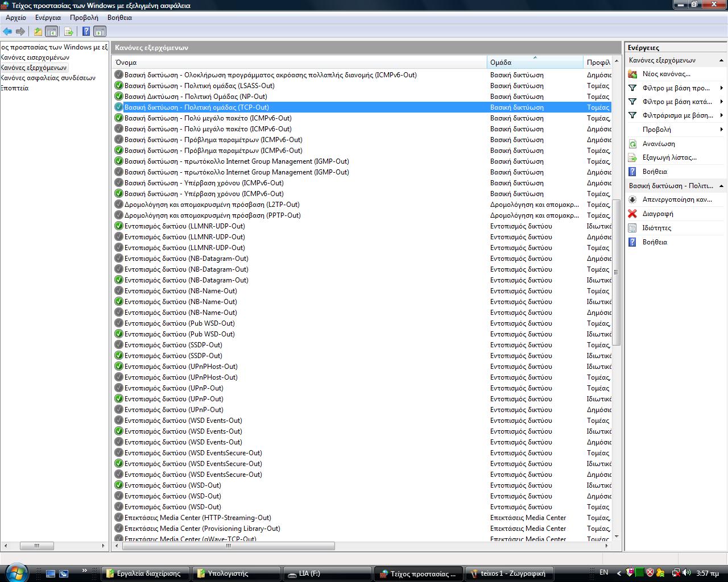Click the grey status icon of the NP-Out rule
Screen dimensions: 728x582
pyautogui.click(x=119, y=97)
